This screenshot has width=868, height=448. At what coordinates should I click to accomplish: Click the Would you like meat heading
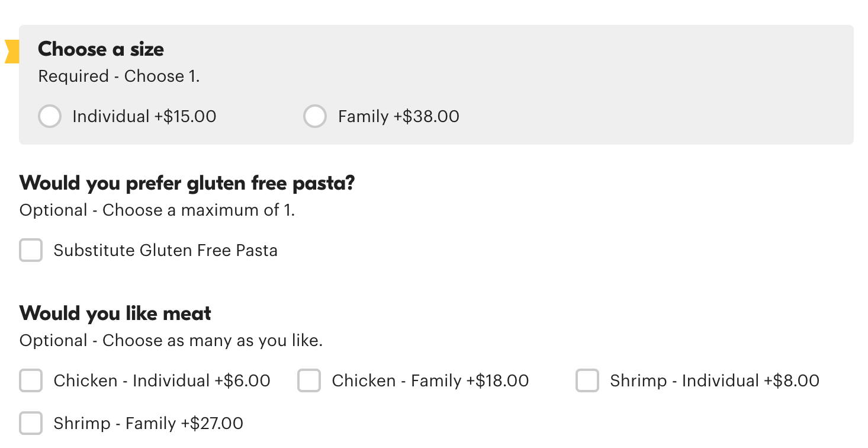pos(115,313)
